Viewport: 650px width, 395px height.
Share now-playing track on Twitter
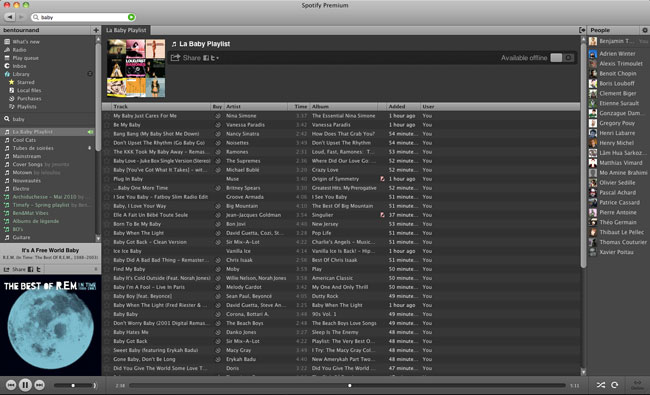(38, 269)
